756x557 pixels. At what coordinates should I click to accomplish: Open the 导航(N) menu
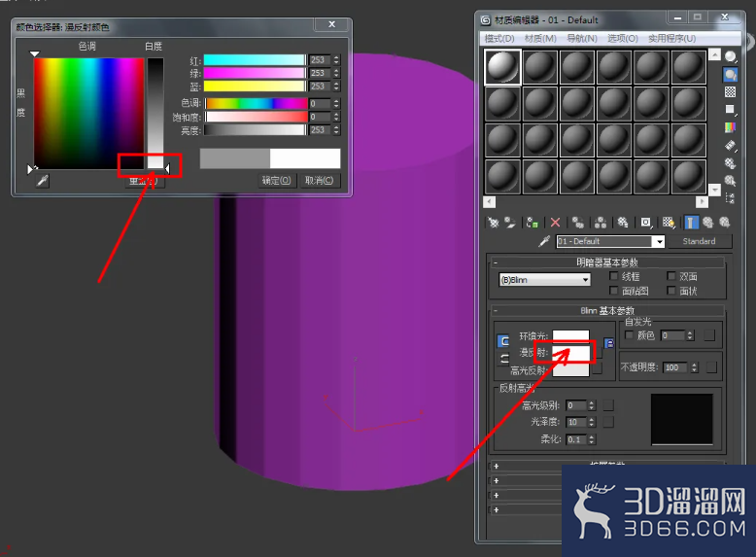[x=582, y=39]
